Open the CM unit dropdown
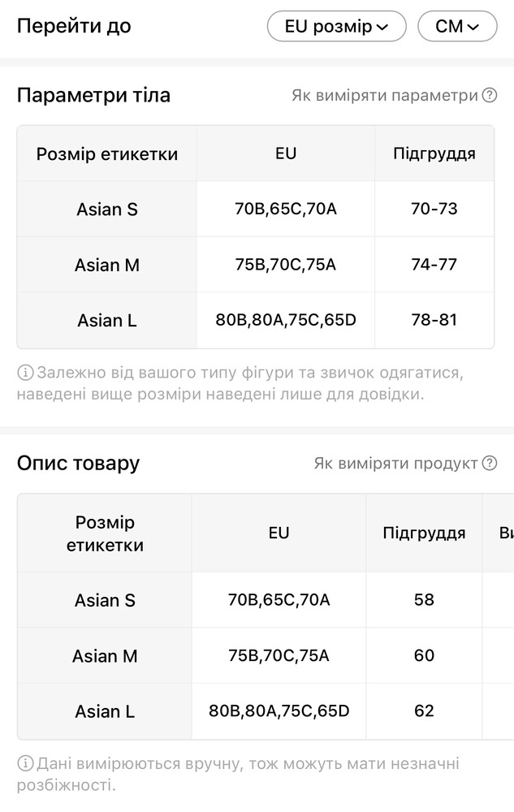Image resolution: width=514 pixels, height=812 pixels. tap(457, 26)
